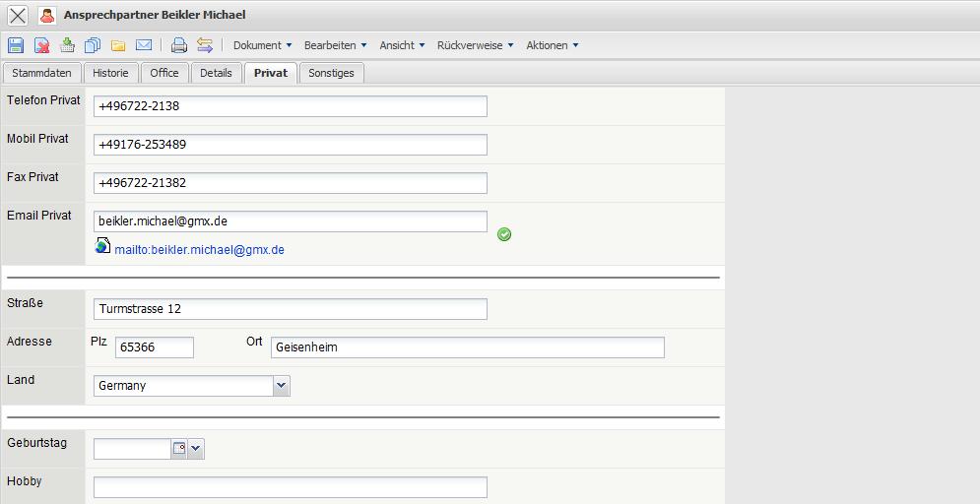Image resolution: width=980 pixels, height=504 pixels.
Task: Open the Bearbeiten menu
Action: [x=335, y=45]
